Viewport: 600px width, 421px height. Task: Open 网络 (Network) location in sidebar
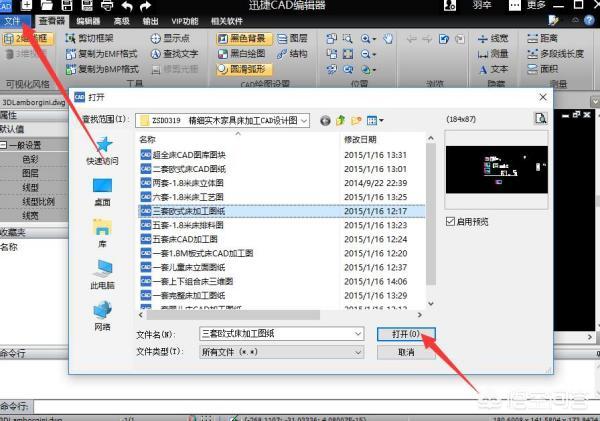pyautogui.click(x=102, y=312)
